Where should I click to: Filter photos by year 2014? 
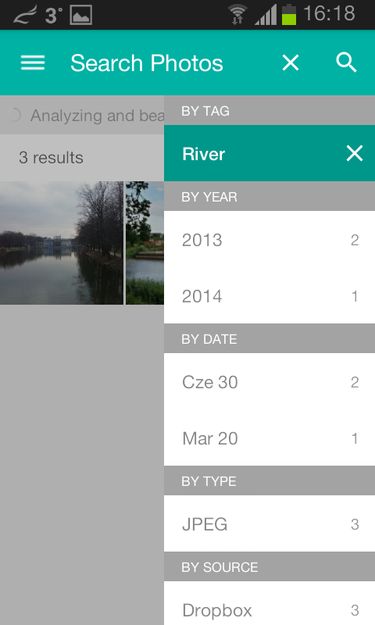click(x=269, y=296)
